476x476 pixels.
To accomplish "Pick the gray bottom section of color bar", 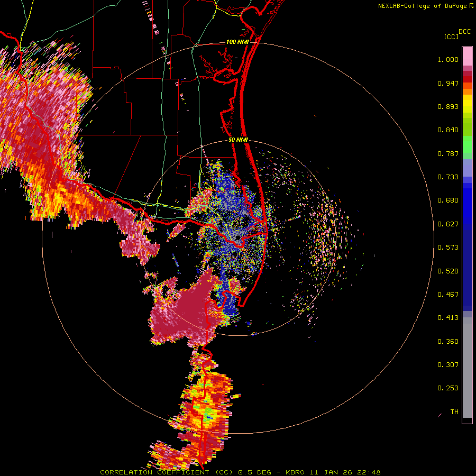I will tap(467, 368).
